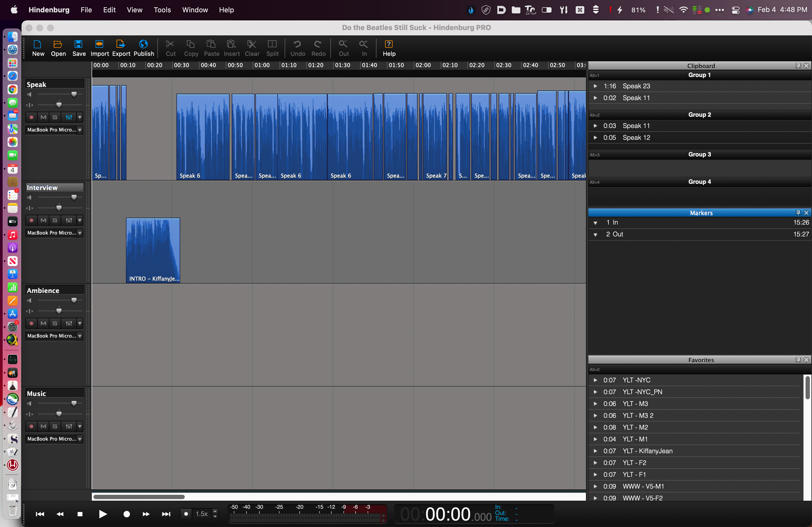Open the Edit menu

(109, 10)
